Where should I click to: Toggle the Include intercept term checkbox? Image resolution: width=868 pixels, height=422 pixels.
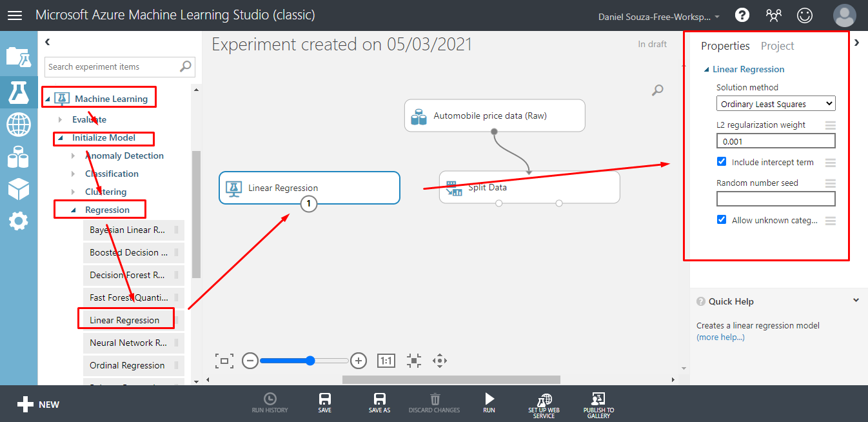[722, 162]
